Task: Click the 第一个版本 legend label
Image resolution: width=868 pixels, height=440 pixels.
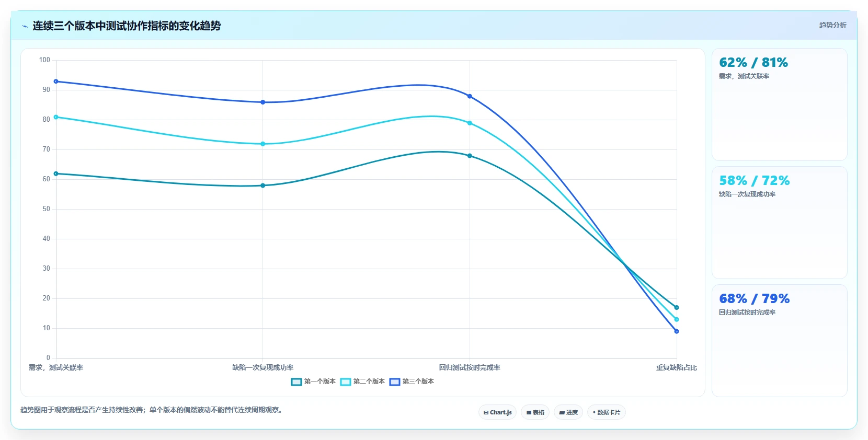Action: pos(319,381)
